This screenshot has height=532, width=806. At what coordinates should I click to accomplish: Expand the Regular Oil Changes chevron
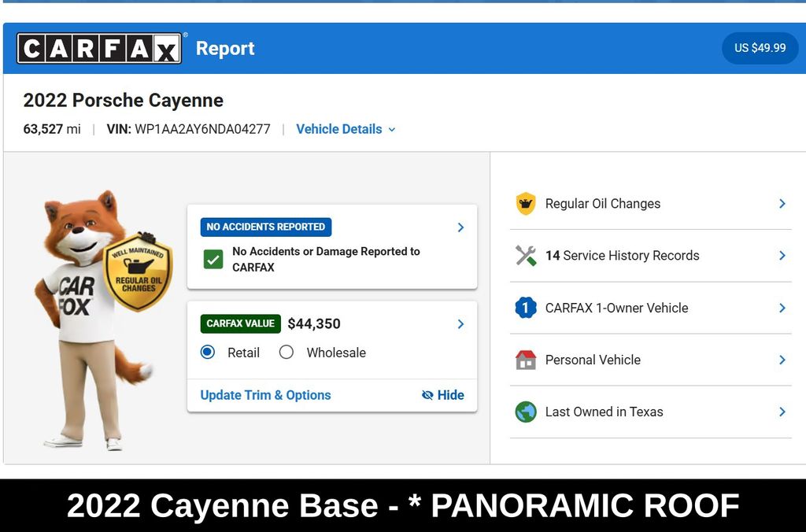coord(782,204)
